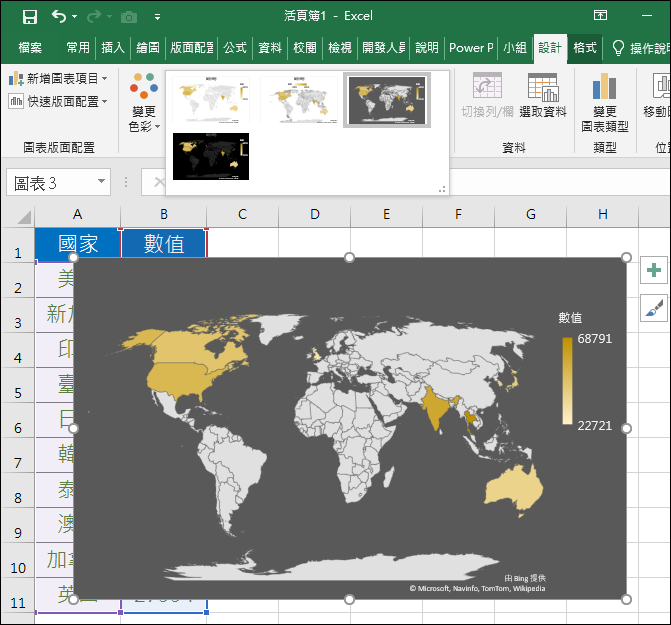Select column D header

tap(314, 214)
